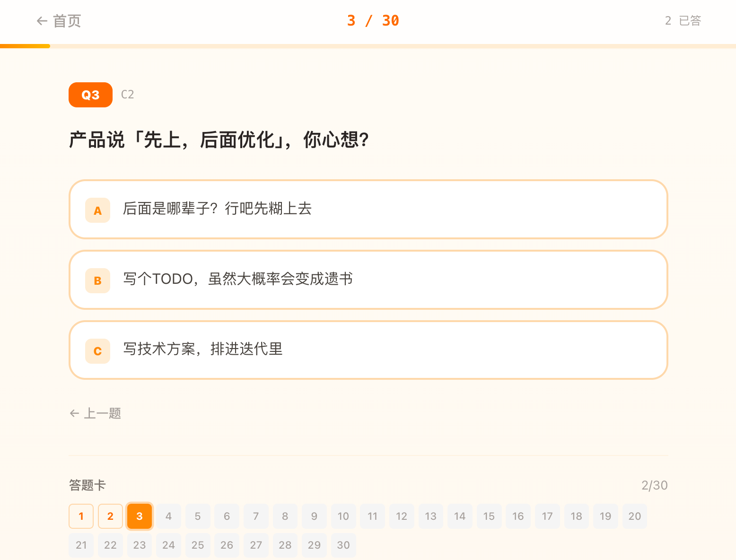Select current question 3 in answer card
This screenshot has height=560, width=736.
140,516
